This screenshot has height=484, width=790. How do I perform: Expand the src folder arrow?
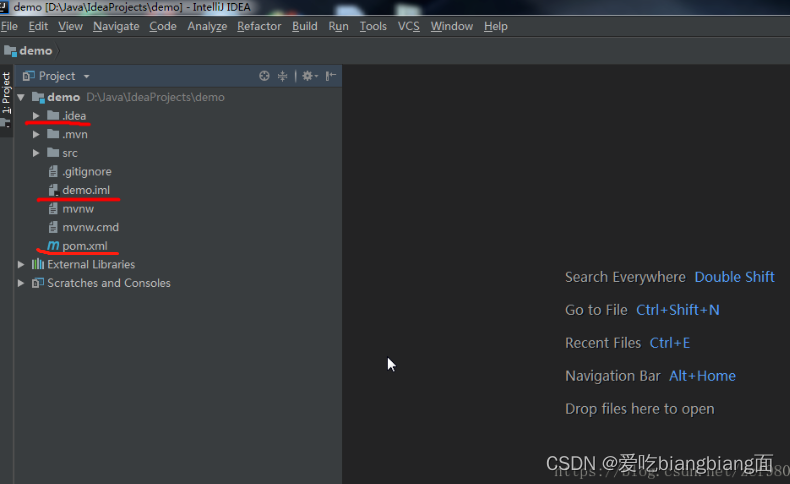coord(36,153)
